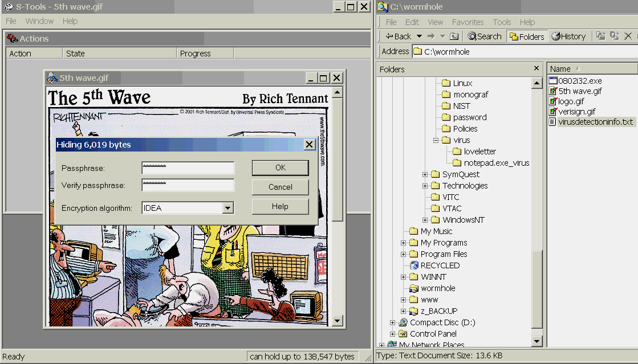The image size is (638, 364).
Task: Click the open wormhole folder icon in tree
Action: point(414,288)
